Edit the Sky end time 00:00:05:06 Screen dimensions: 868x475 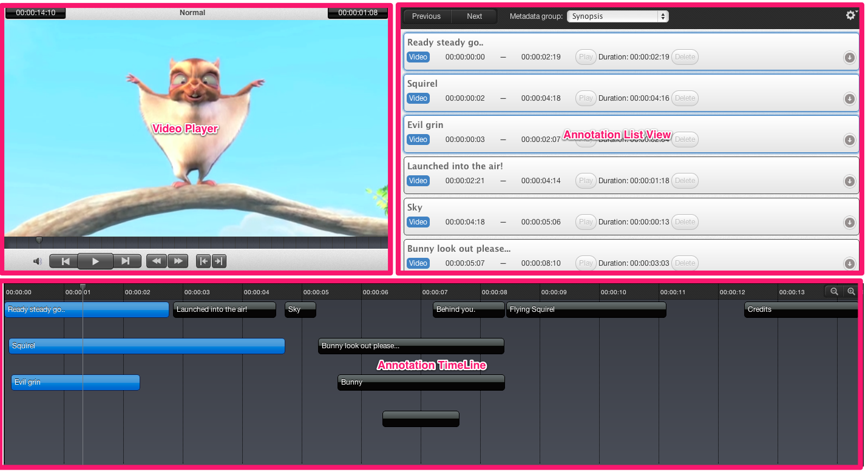[541, 222]
